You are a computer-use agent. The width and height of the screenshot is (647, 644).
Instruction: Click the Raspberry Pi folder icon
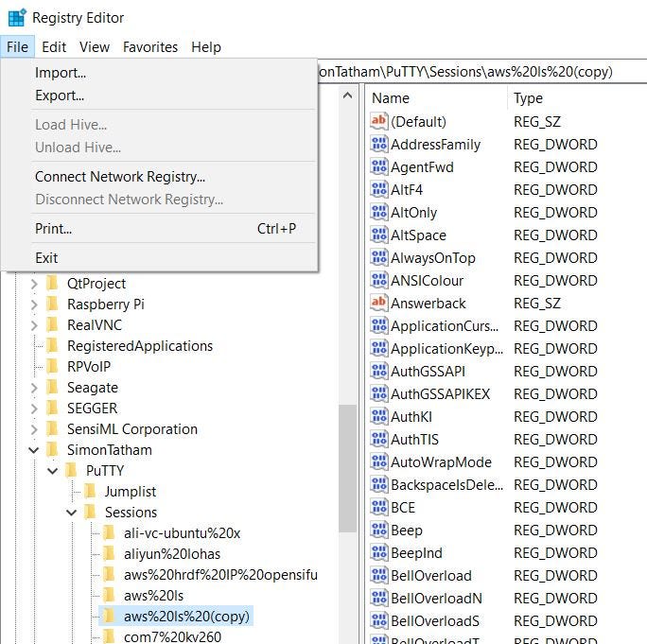pyautogui.click(x=52, y=304)
